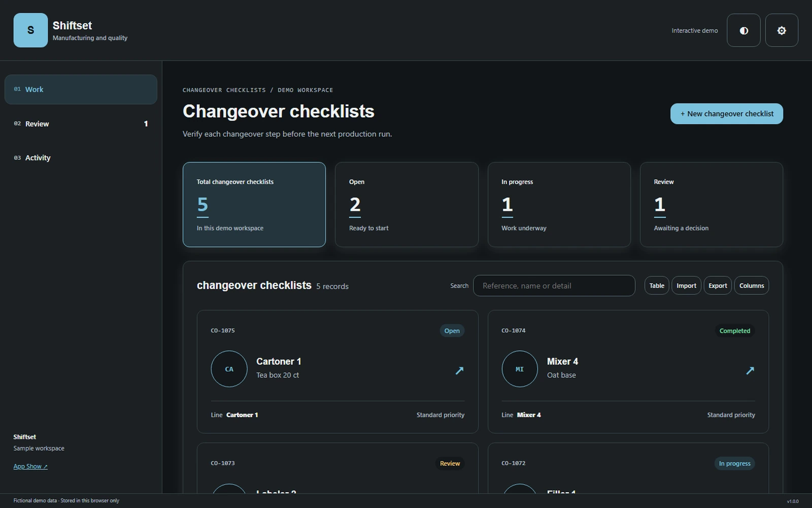Click the Import button
The height and width of the screenshot is (508, 812).
[x=686, y=285]
